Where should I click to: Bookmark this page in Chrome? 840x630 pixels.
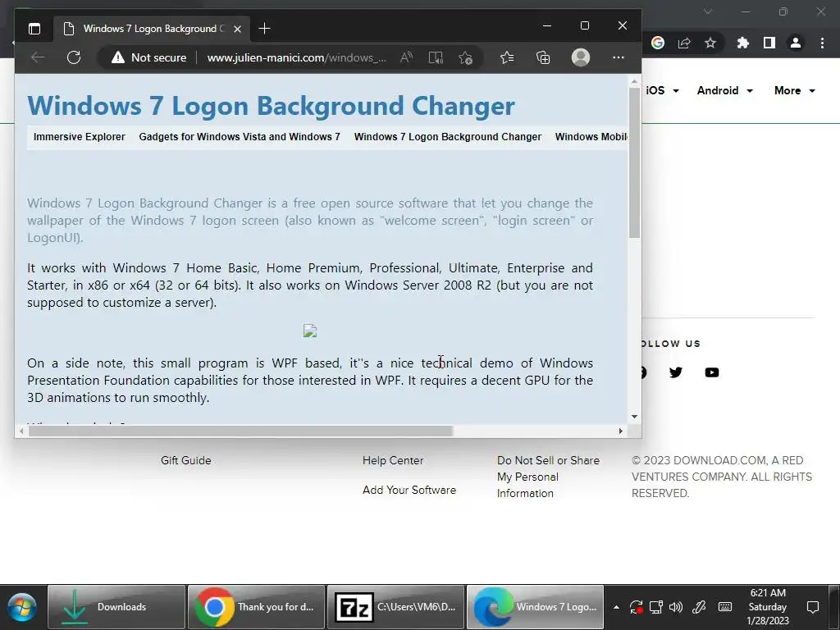710,43
